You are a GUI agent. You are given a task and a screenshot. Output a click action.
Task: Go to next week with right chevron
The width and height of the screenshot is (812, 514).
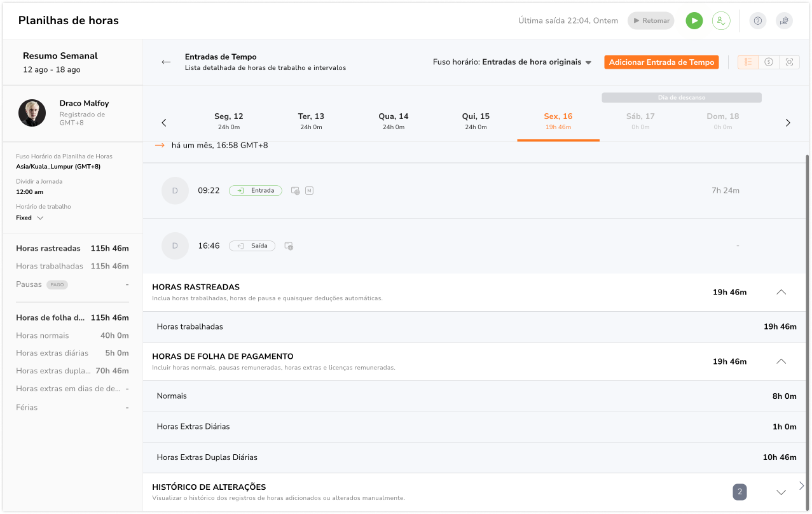(x=788, y=123)
